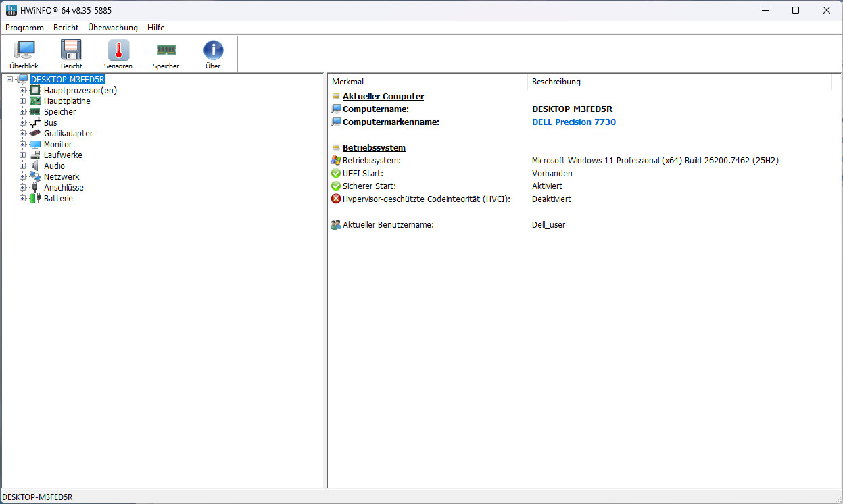Expand the Laufwerke node
Viewport: 843px width, 504px height.
pos(23,155)
